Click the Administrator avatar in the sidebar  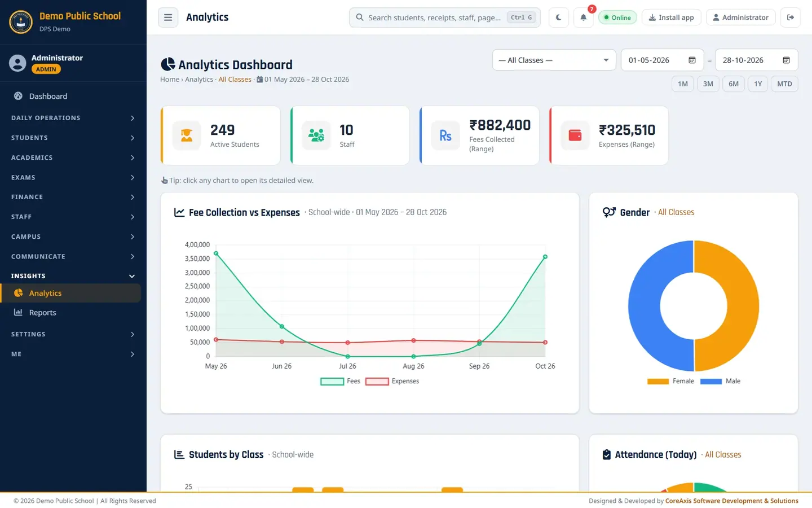pos(17,63)
